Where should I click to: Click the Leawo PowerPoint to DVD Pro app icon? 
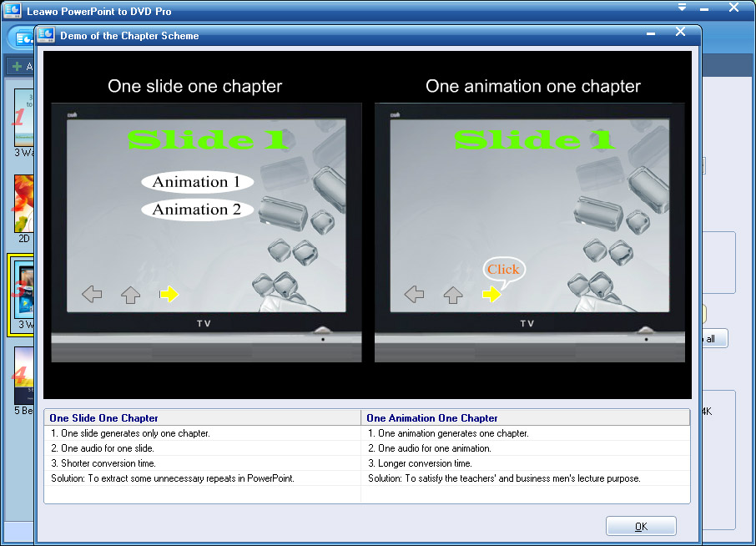[x=13, y=11]
